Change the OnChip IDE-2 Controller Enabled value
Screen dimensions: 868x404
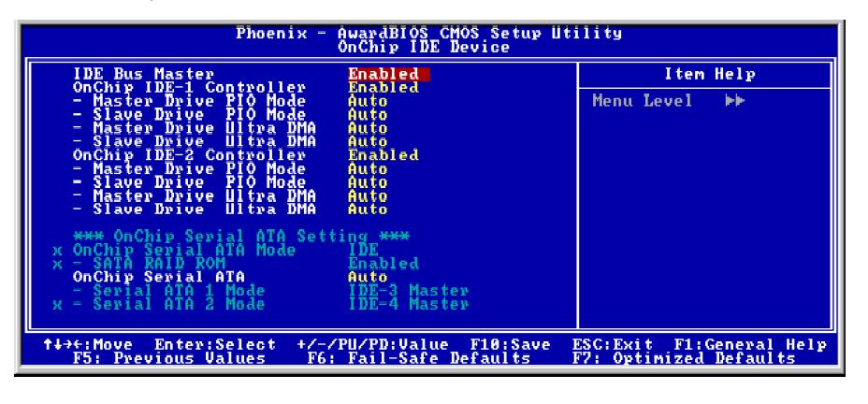383,155
